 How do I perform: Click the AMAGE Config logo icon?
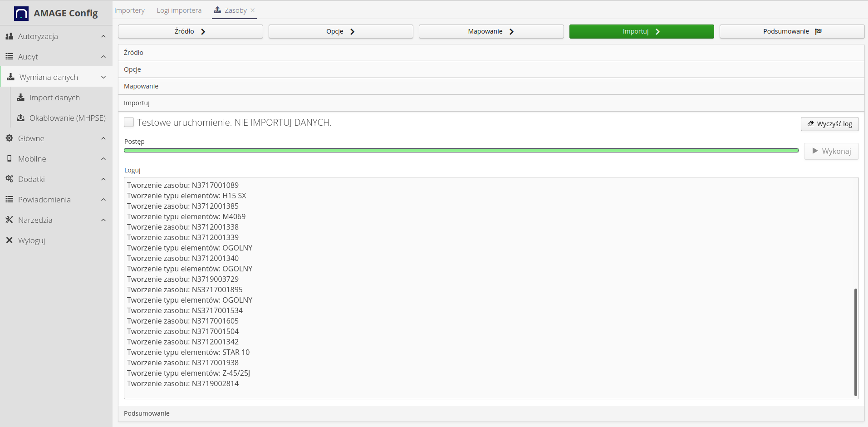(x=21, y=14)
